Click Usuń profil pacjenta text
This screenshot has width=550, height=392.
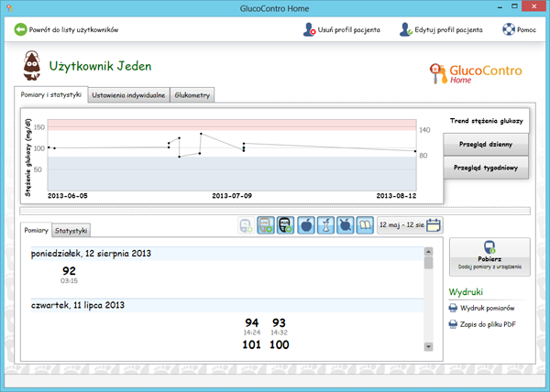click(349, 30)
